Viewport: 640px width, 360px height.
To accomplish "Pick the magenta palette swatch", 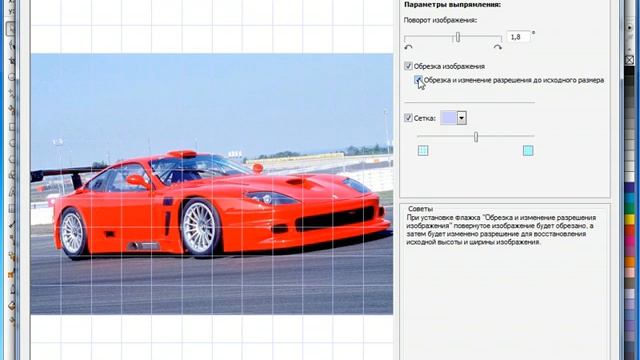I will [x=629, y=240].
